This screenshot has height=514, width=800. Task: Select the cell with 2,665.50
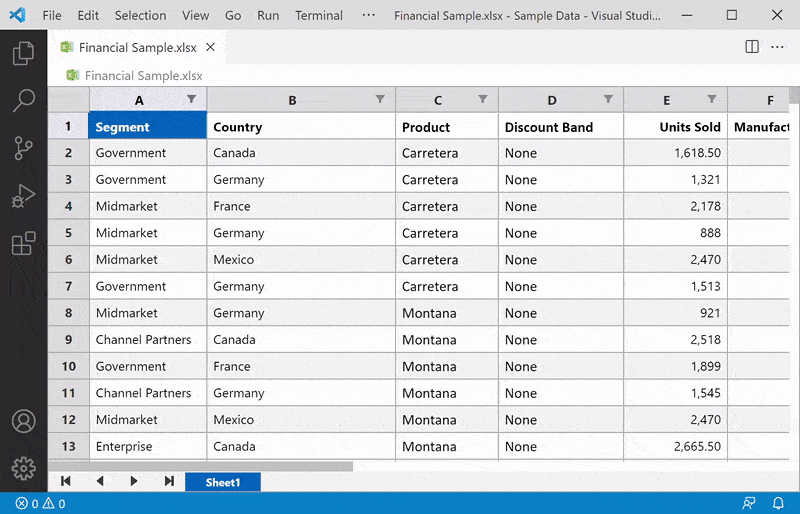point(676,446)
